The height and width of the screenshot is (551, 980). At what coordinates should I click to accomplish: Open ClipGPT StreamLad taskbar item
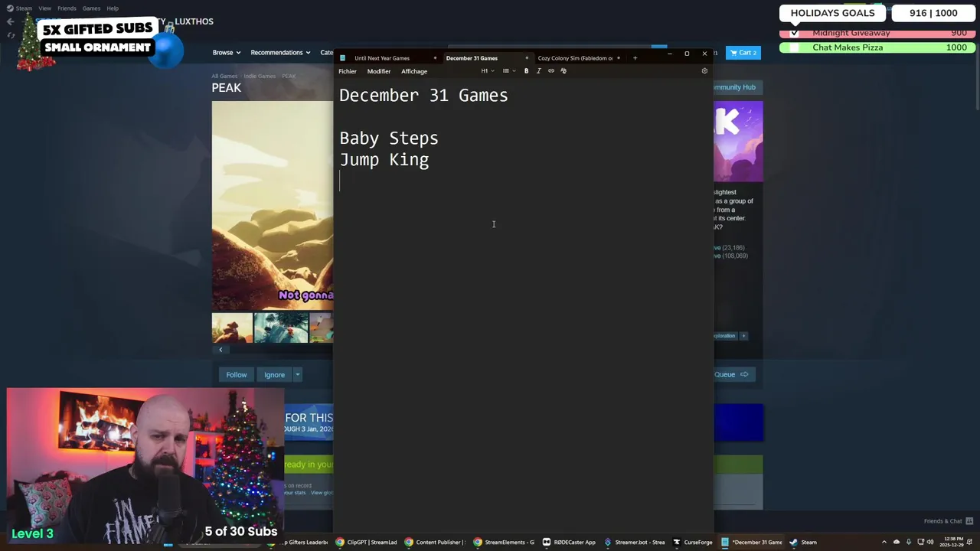[x=367, y=543]
